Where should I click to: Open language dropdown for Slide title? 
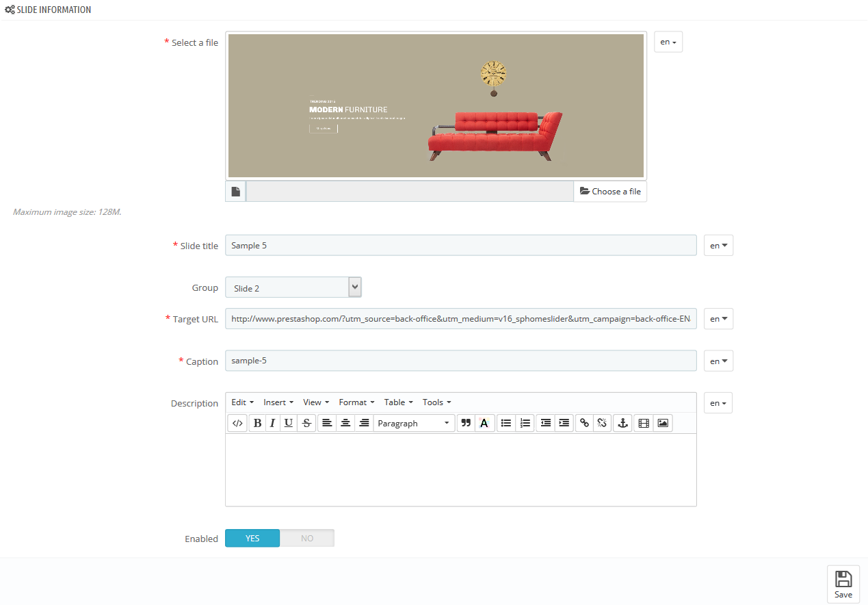point(718,245)
